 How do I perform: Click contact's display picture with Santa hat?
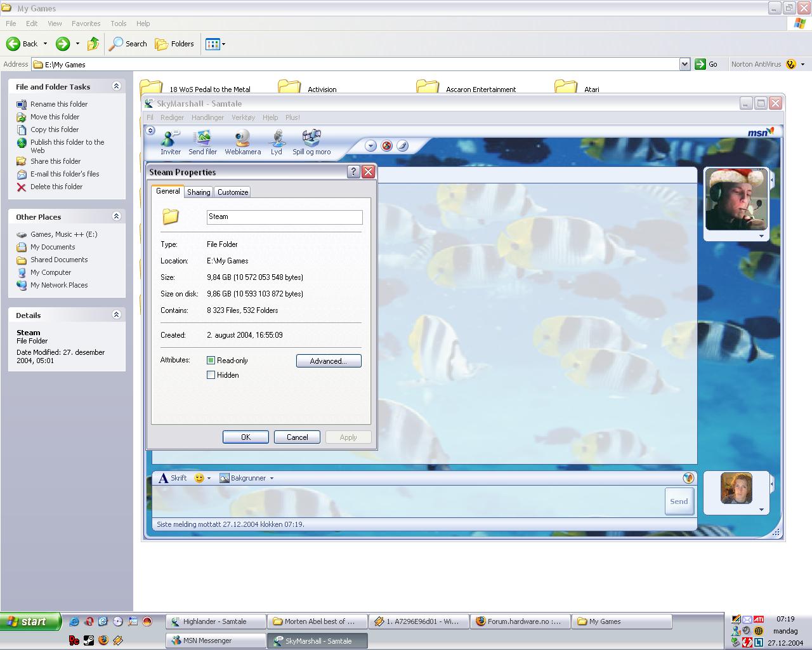tap(737, 200)
